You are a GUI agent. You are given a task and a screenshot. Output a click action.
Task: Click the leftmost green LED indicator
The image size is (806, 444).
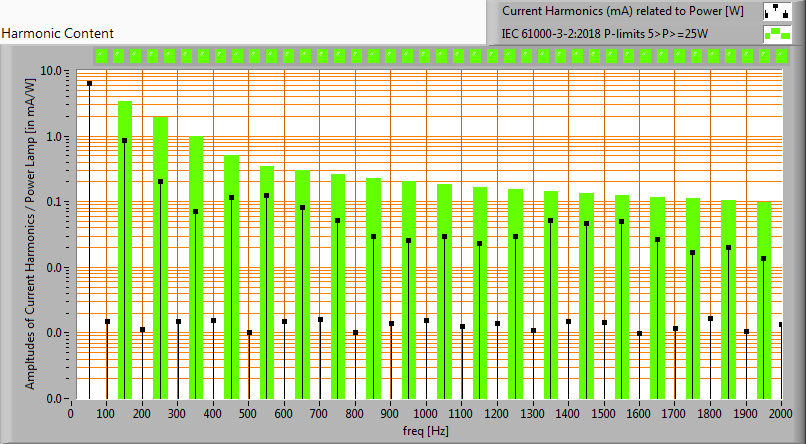tap(102, 55)
